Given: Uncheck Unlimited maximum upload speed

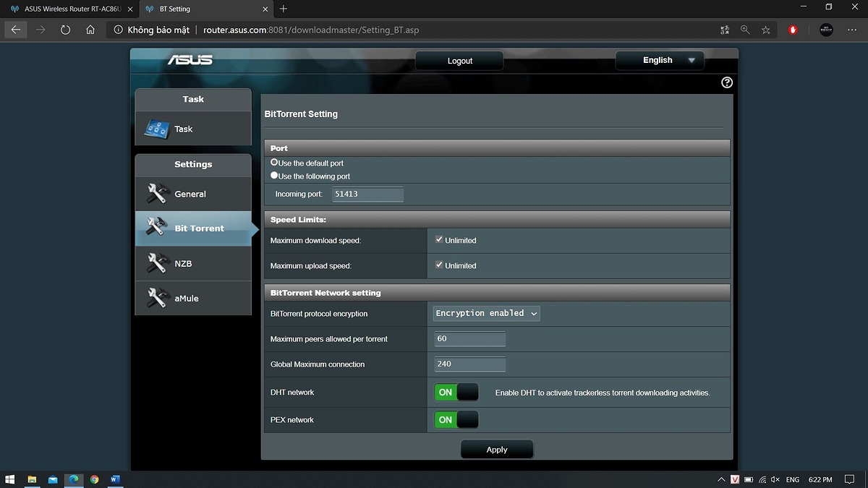Looking at the screenshot, I should (x=439, y=265).
